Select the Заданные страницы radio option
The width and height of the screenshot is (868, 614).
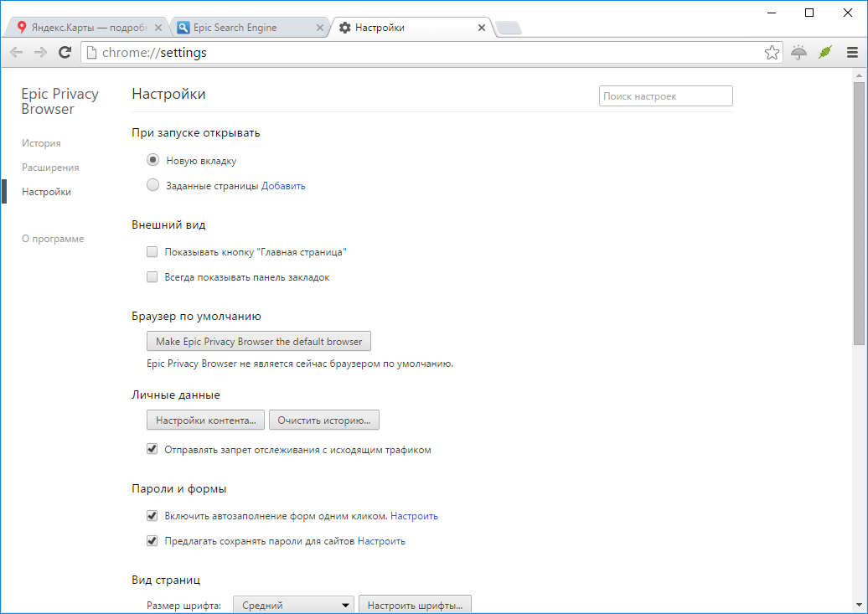click(152, 185)
